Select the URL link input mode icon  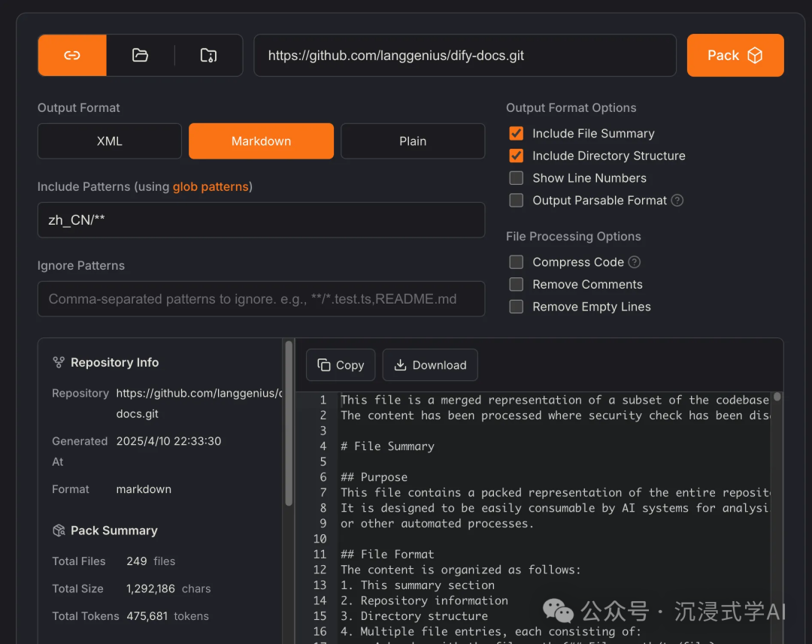click(x=72, y=56)
